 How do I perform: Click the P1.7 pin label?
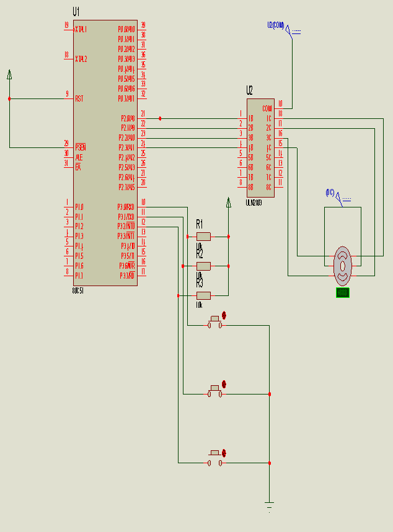coord(79,276)
